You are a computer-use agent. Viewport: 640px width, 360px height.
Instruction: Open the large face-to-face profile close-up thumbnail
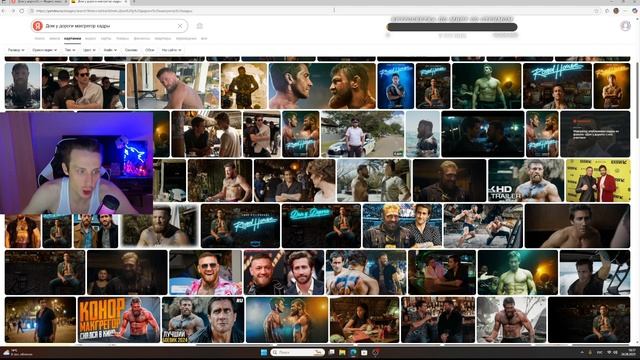pos(322,86)
